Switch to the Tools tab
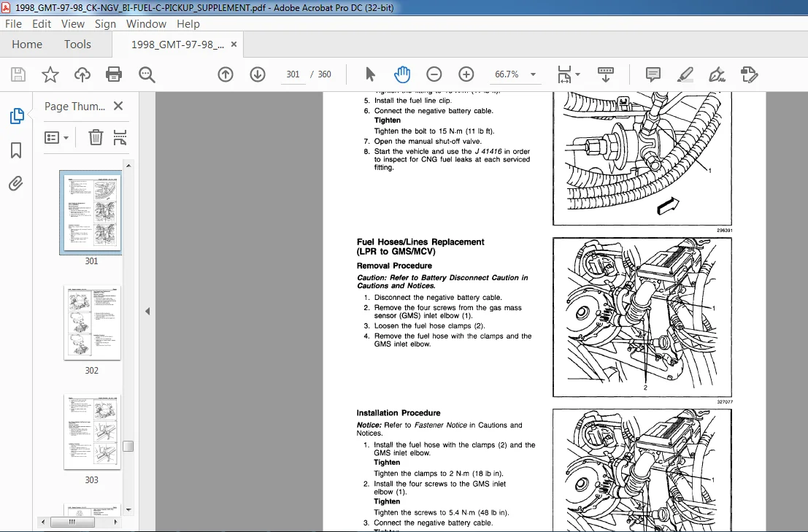This screenshot has width=808, height=532. pyautogui.click(x=77, y=45)
